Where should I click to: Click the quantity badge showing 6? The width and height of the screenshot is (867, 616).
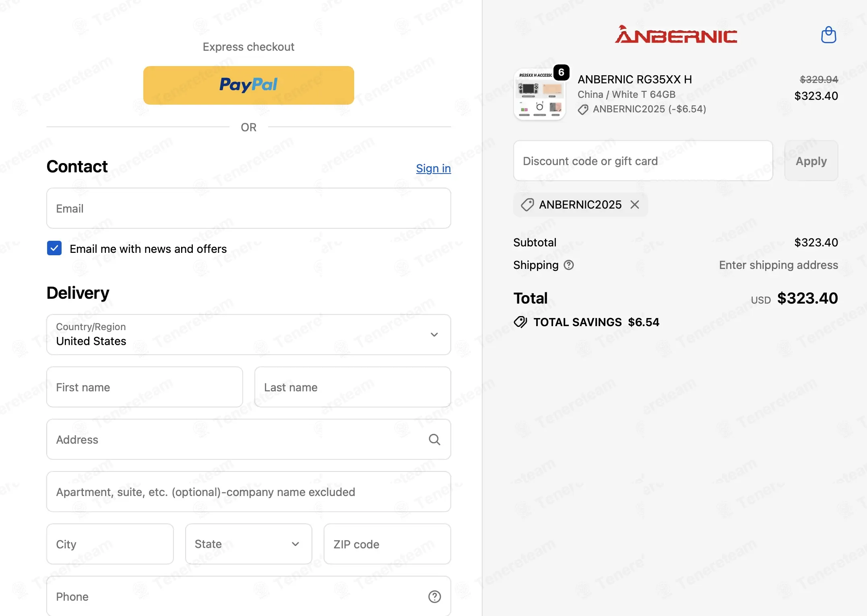pyautogui.click(x=561, y=72)
